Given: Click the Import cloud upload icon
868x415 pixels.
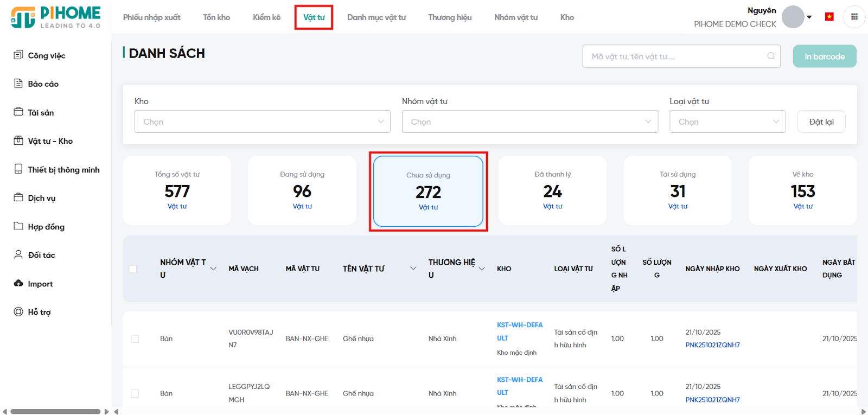Looking at the screenshot, I should pyautogui.click(x=18, y=283).
